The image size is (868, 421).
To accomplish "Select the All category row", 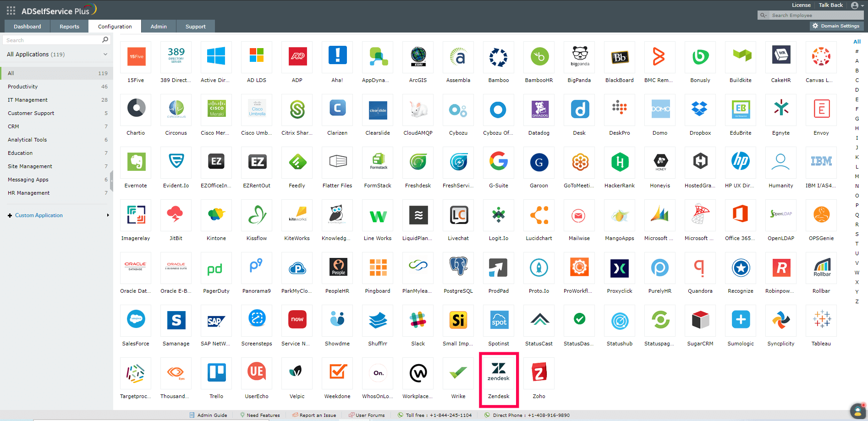I will click(56, 73).
